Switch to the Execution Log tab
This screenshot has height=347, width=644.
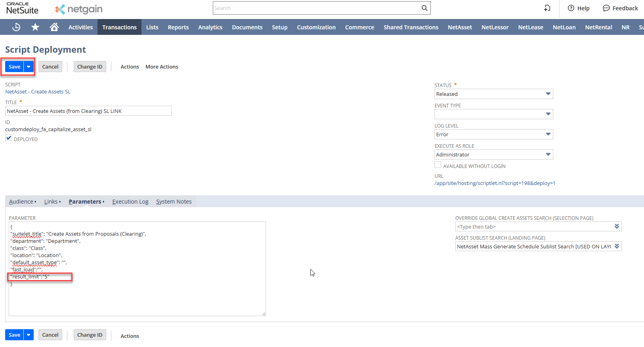click(x=130, y=202)
